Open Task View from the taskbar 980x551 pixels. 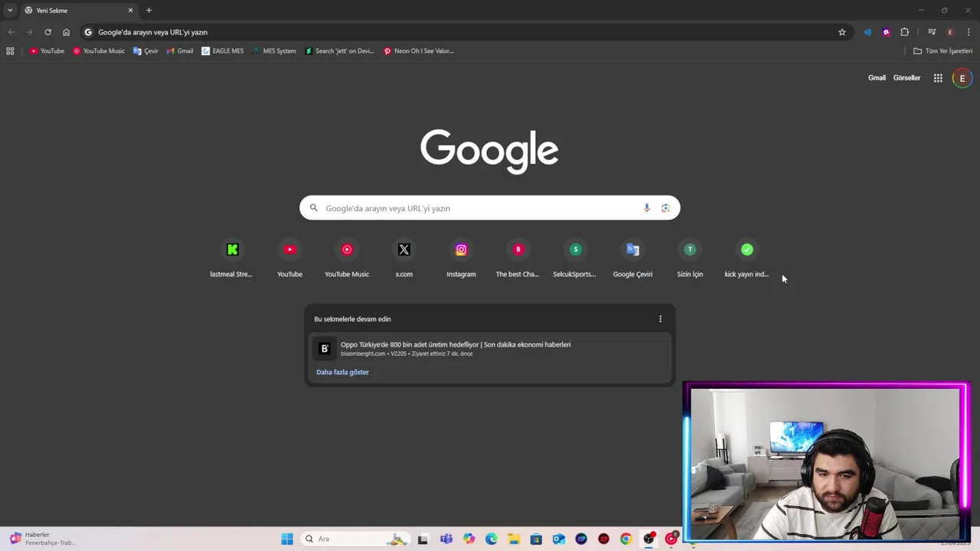pos(423,539)
